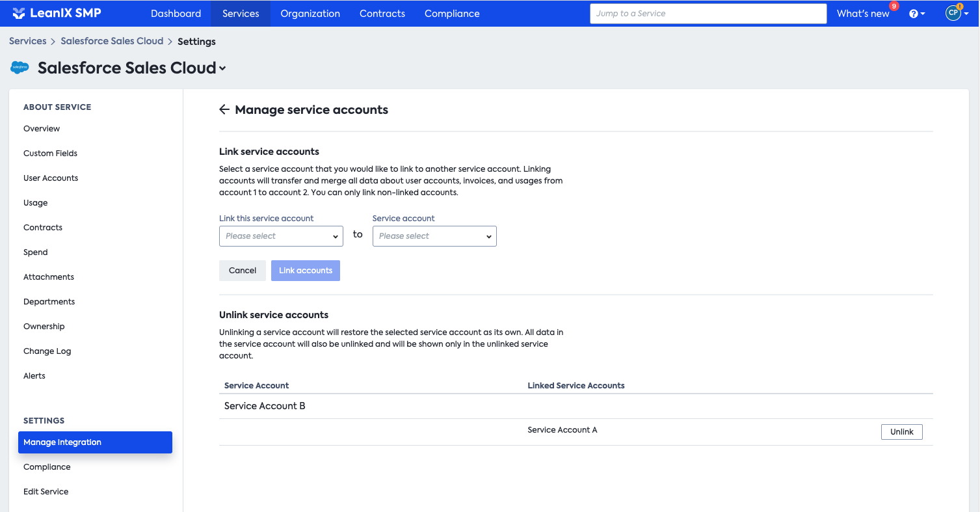The image size is (980, 512).
Task: Expand the Salesforce Sales Cloud title chevron
Action: (222, 68)
